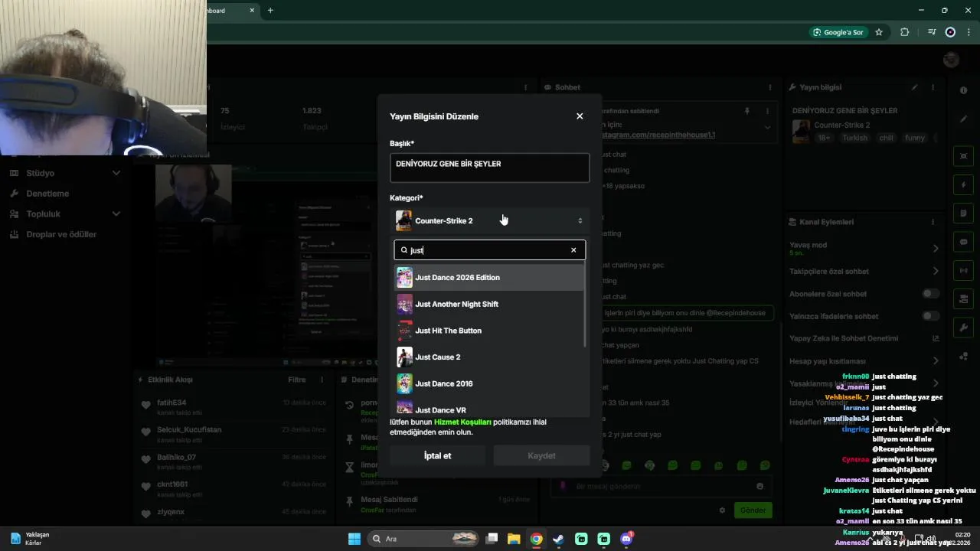Viewport: 980px width, 551px height.
Task: Open a new browser tab
Action: tap(270, 10)
